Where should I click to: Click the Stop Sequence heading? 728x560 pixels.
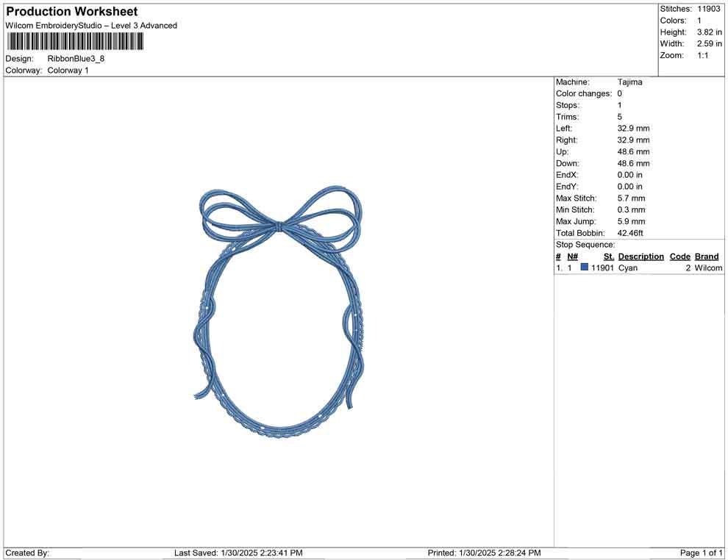(585, 244)
